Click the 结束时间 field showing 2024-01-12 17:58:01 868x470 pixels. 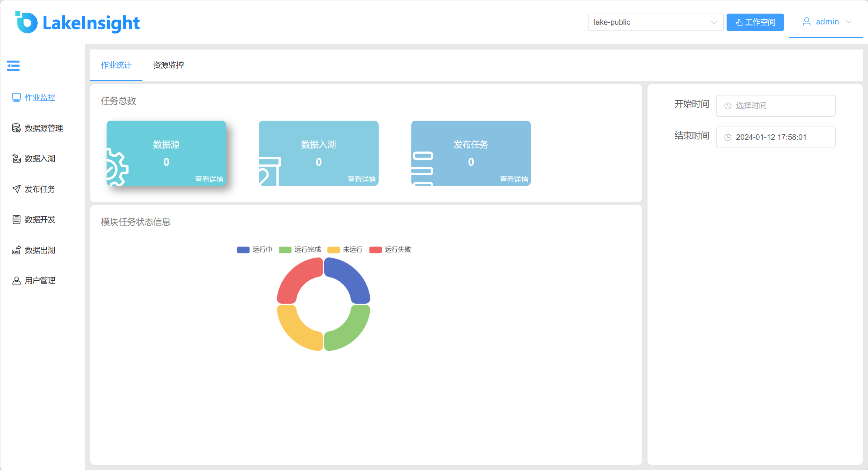pos(775,137)
